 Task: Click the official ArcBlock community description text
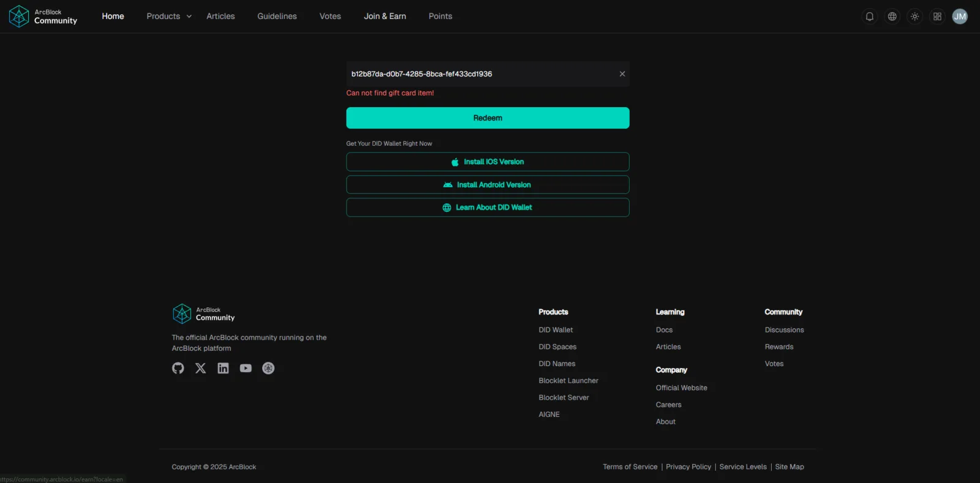click(249, 343)
